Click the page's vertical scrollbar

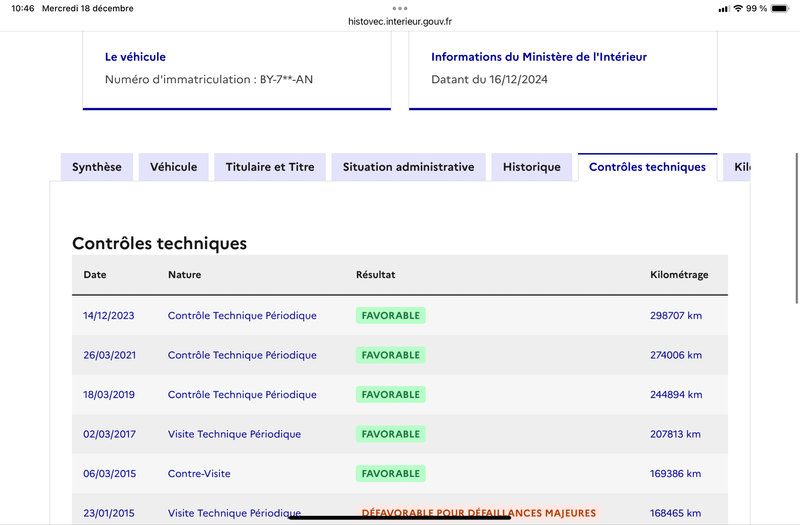point(797,228)
